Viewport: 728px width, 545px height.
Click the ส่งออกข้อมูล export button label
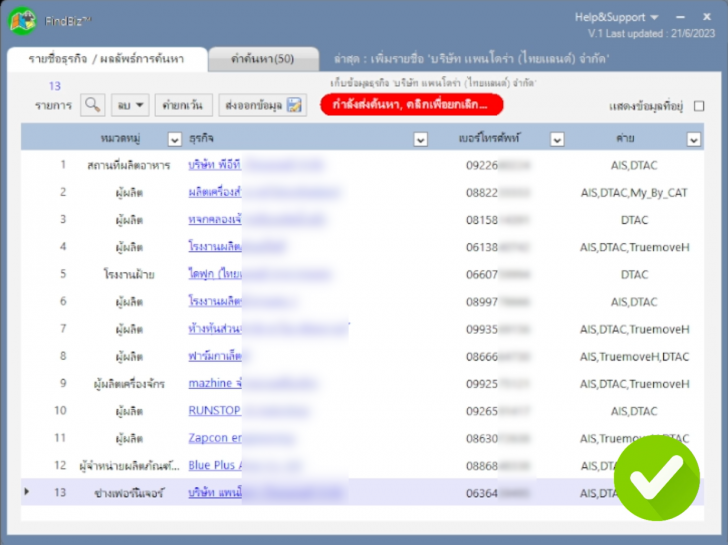coord(254,105)
